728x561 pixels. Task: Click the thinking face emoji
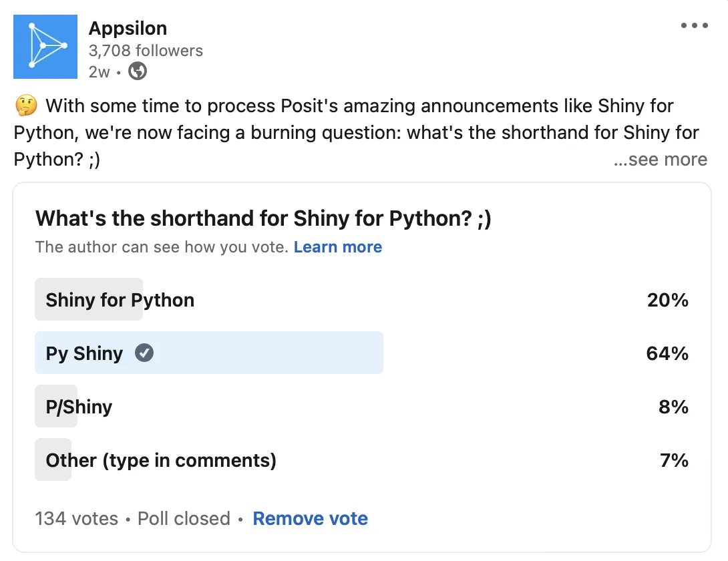[25, 106]
